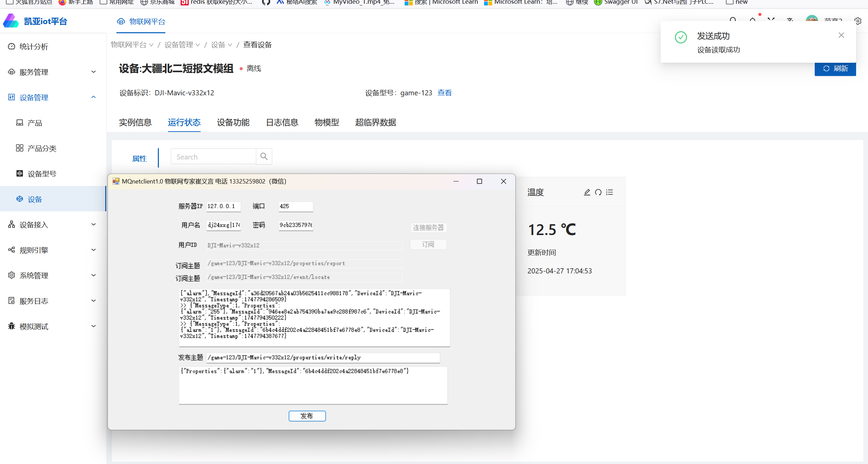Open the 统计分析 sidebar item
This screenshot has width=868, height=464.
(34, 46)
